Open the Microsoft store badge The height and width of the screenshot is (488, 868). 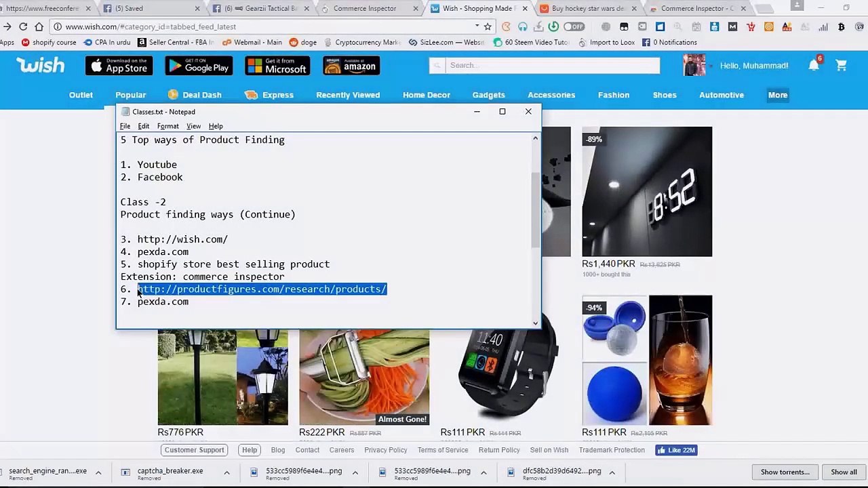pyautogui.click(x=277, y=66)
